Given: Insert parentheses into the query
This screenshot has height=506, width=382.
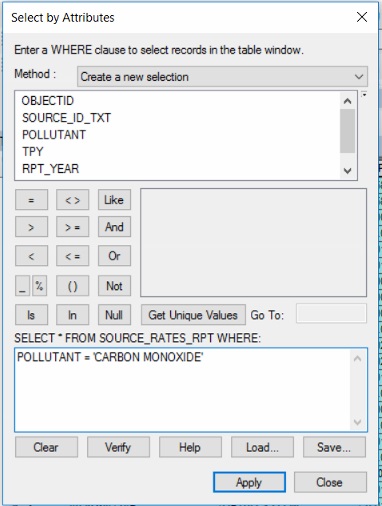Looking at the screenshot, I should pos(72,286).
